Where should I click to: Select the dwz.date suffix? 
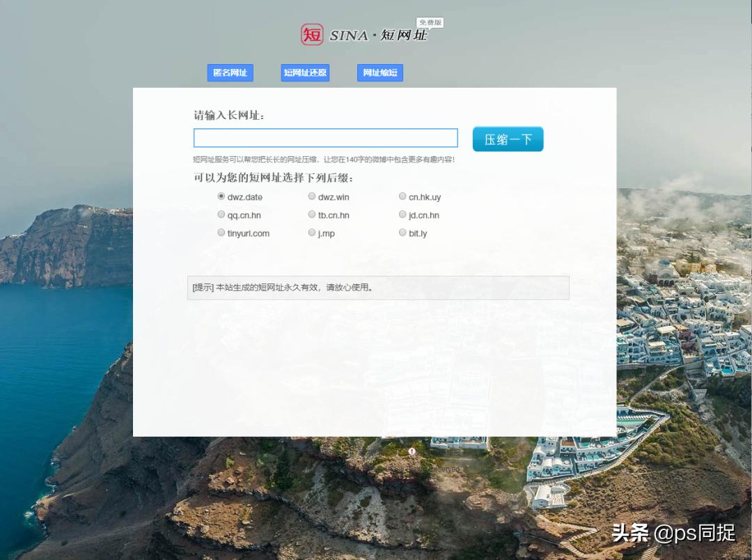point(221,196)
